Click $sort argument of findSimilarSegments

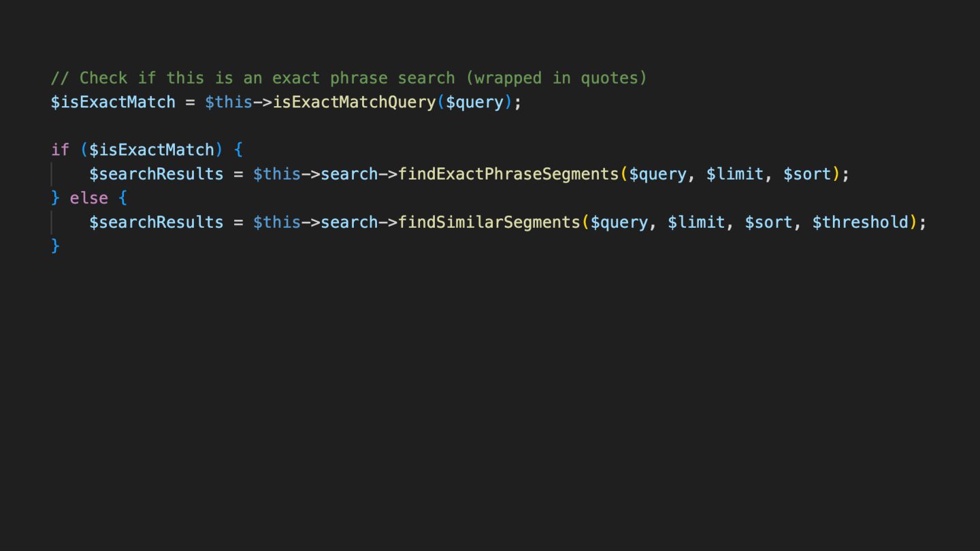(768, 222)
